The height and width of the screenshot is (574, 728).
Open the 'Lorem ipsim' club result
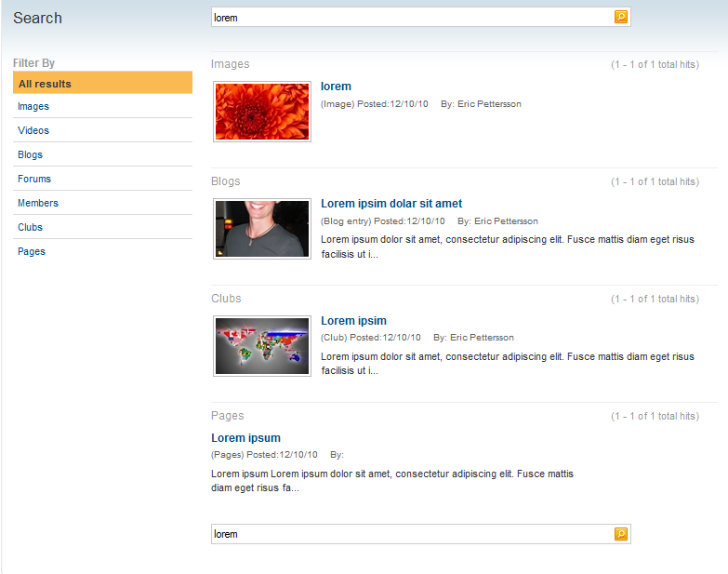coord(353,321)
